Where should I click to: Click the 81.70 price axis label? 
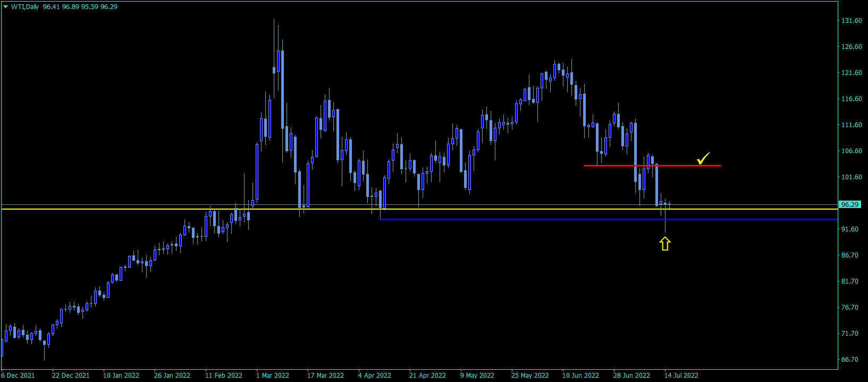click(850, 281)
